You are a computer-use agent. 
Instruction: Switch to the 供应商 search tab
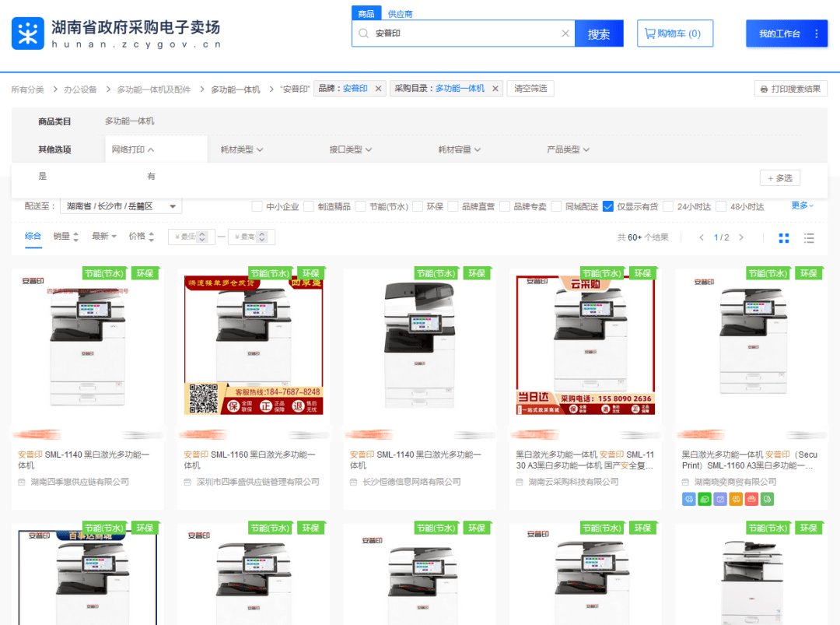pyautogui.click(x=400, y=14)
